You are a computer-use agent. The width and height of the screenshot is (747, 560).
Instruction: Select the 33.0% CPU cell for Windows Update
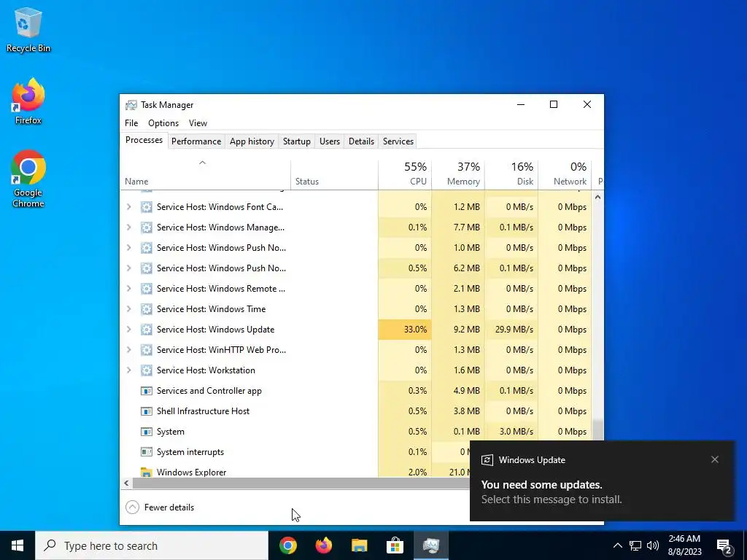pos(405,330)
